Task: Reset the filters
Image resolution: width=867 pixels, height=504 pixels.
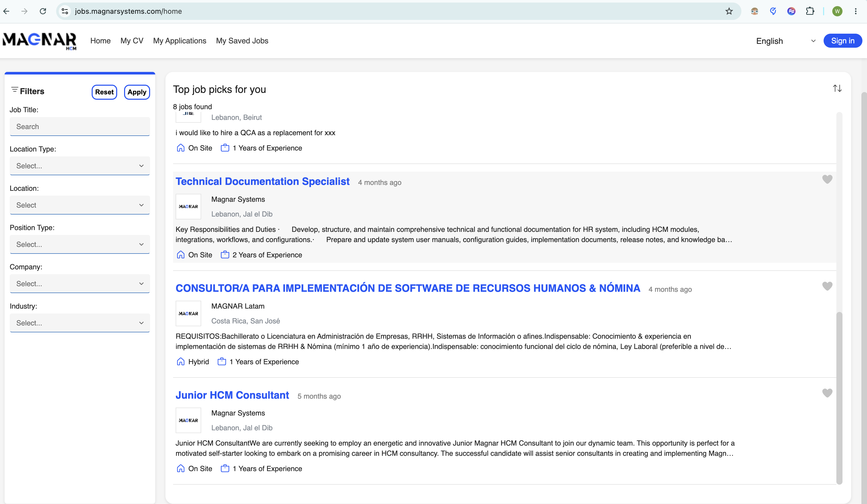Action: (x=104, y=92)
